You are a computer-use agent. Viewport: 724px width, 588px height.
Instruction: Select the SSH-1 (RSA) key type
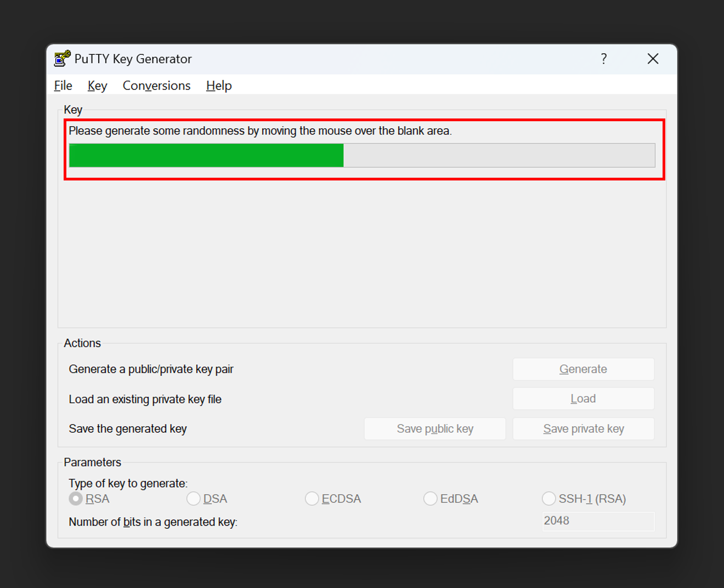[x=584, y=499]
